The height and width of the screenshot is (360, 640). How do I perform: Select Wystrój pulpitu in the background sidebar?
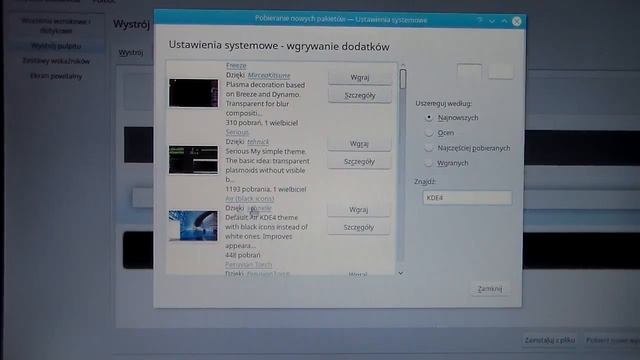click(56, 46)
